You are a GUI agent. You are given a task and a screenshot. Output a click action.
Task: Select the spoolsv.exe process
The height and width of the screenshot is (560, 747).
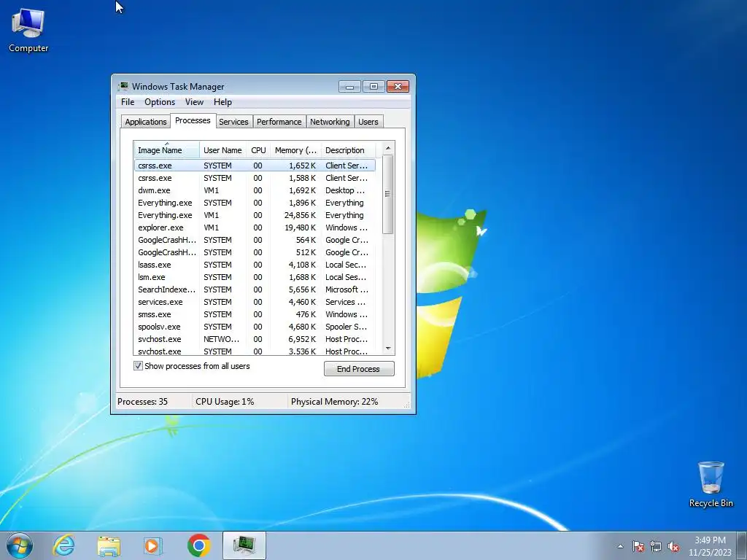(255, 327)
